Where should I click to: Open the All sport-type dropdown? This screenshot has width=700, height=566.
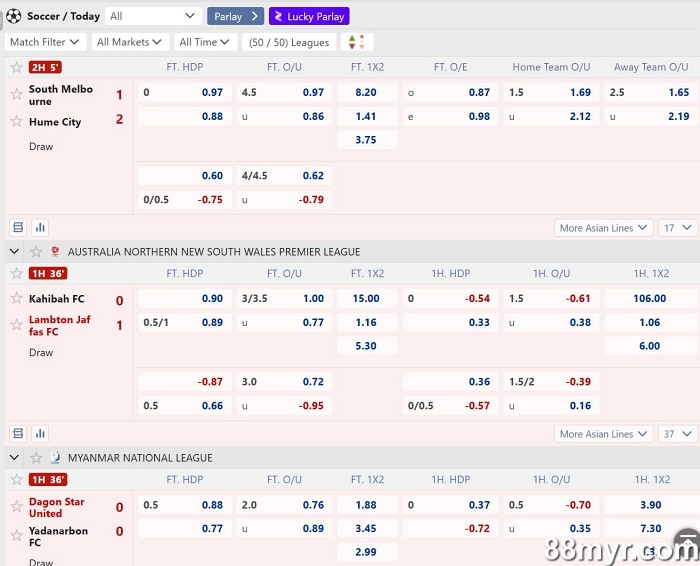pyautogui.click(x=154, y=17)
